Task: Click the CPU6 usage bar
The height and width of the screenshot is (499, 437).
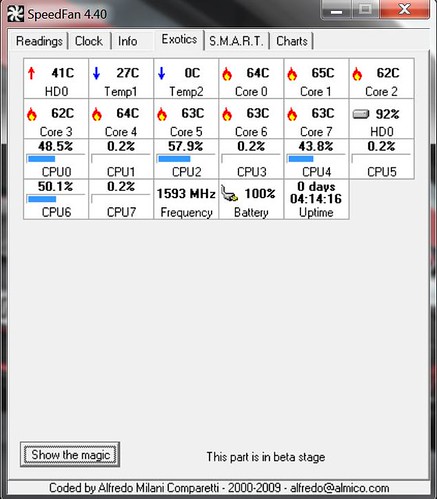Action: (56, 199)
